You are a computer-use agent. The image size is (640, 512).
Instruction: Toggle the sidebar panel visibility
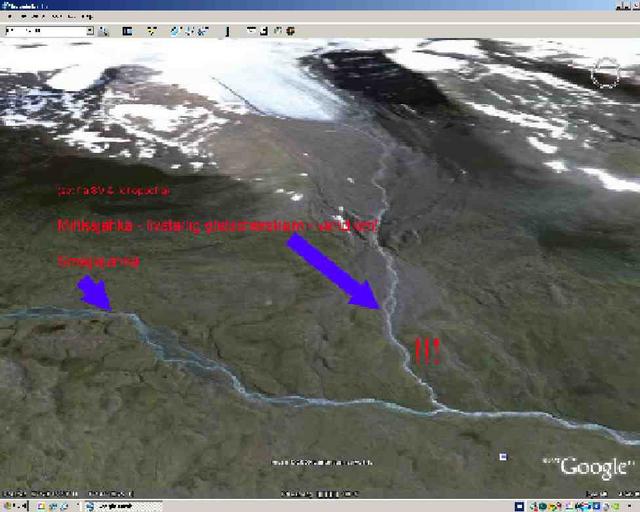(125, 31)
